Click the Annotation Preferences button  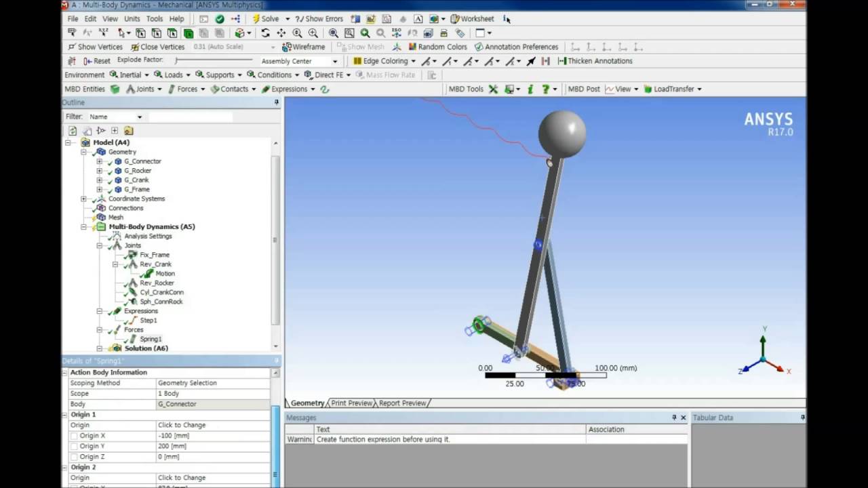pos(516,47)
